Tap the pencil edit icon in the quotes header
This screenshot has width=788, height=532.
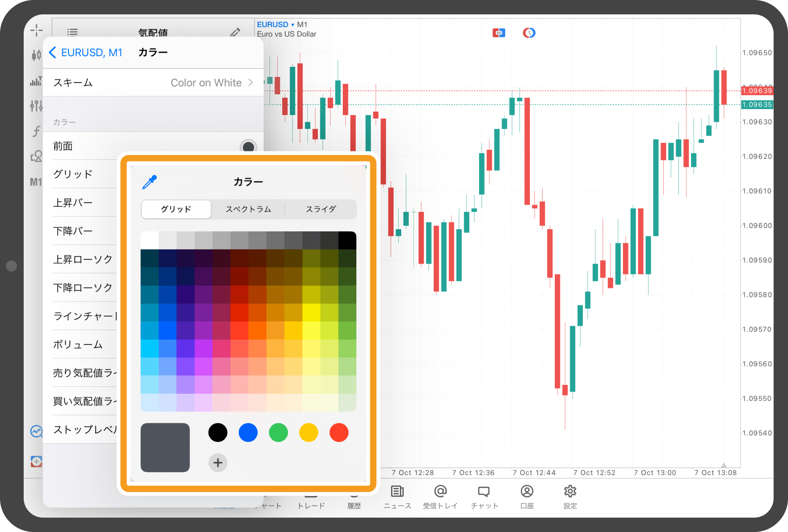click(x=235, y=33)
